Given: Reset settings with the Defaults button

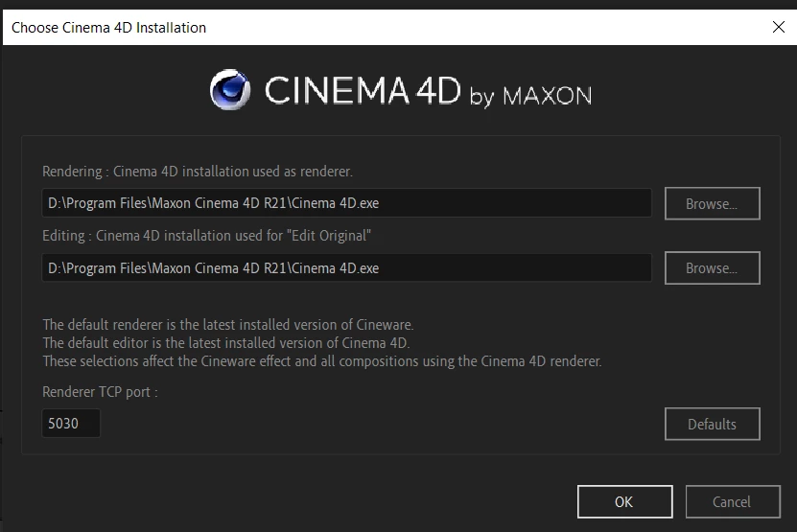Looking at the screenshot, I should [712, 424].
